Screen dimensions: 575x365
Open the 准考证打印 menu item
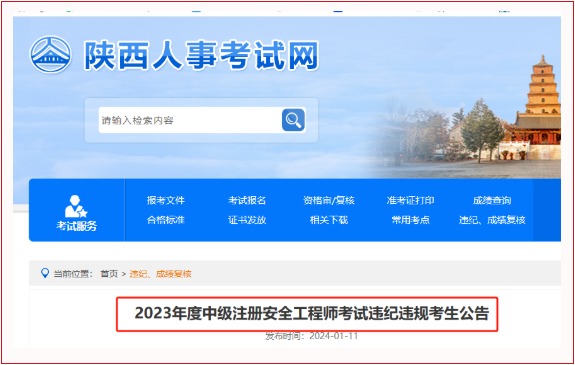coord(410,200)
